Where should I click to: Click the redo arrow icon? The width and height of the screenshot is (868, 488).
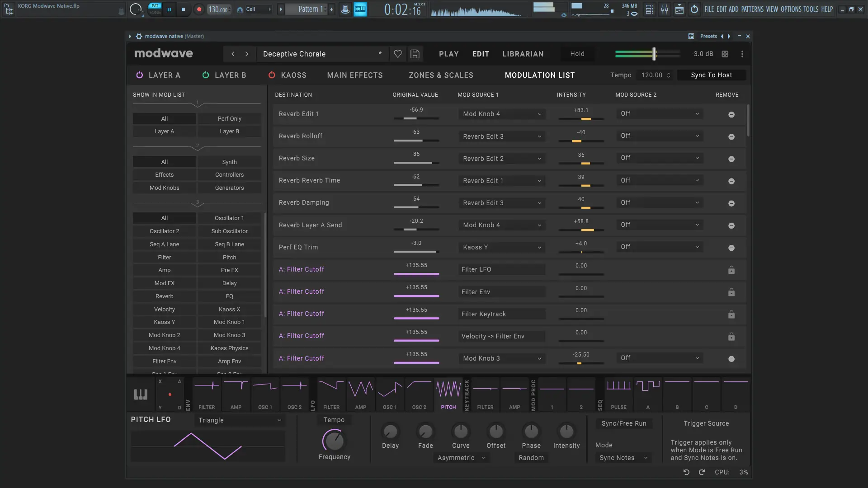point(702,472)
